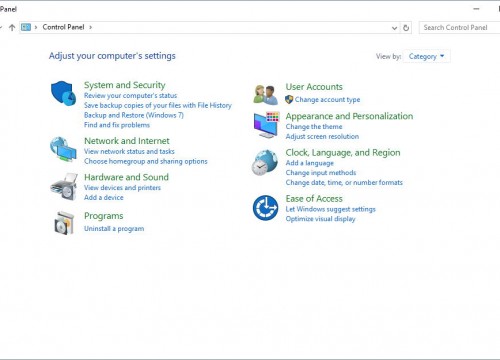Focus the Search Control Panel field
500x360 pixels.
point(460,28)
